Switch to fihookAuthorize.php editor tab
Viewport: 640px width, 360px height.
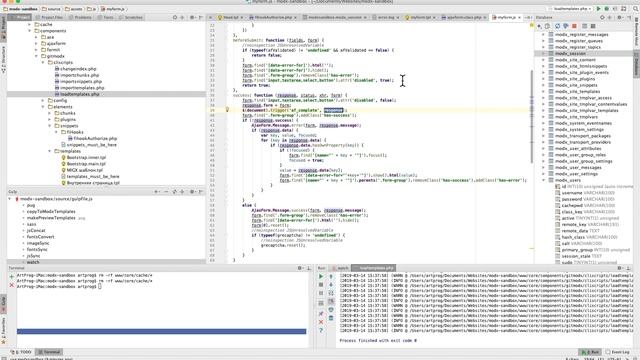click(x=272, y=18)
